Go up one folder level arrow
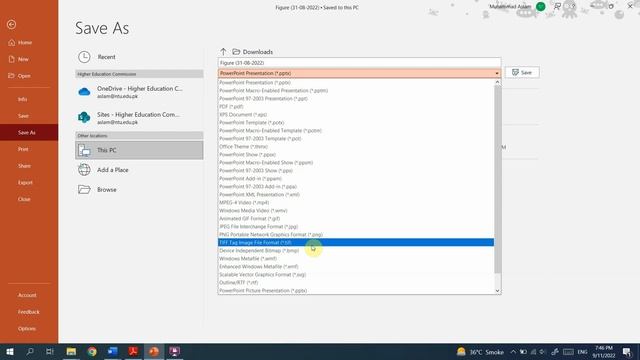 (223, 52)
